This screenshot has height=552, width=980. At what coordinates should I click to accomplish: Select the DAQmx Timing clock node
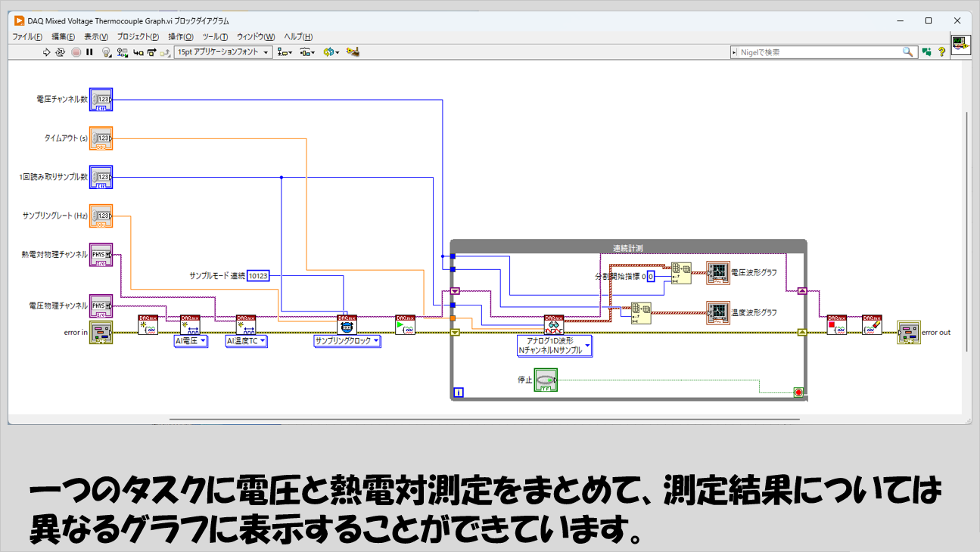347,325
